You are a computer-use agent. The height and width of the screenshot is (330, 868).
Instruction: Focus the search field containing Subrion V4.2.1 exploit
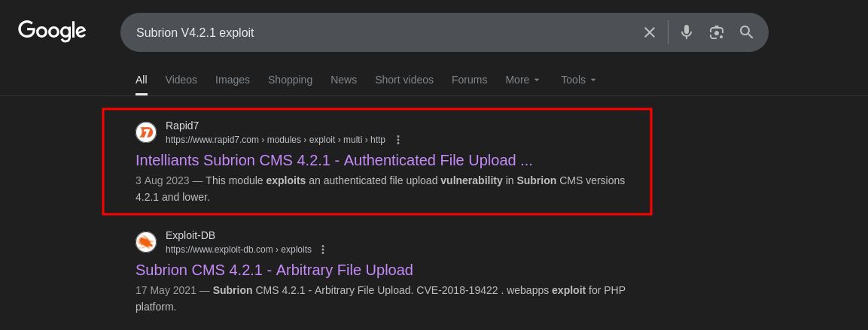pos(376,32)
